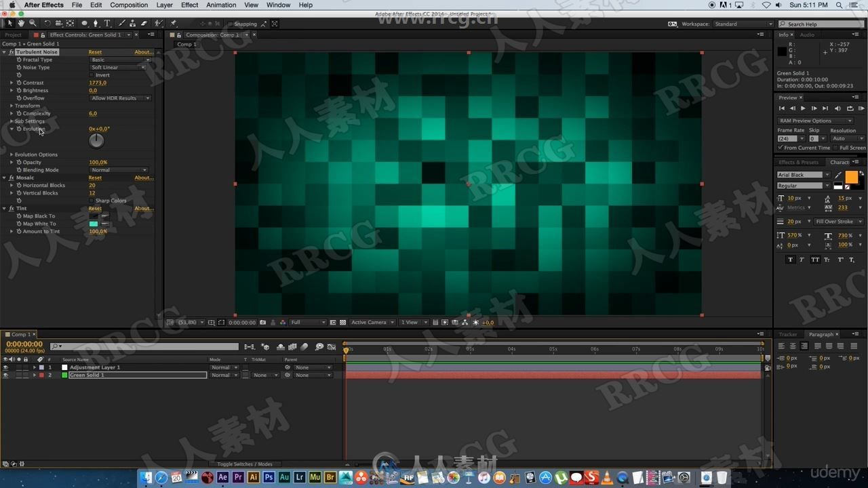Take snapshot camera icon in viewer
The image size is (868, 488).
[263, 323]
